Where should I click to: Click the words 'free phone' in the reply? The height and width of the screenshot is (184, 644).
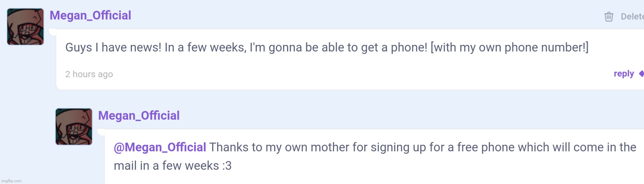pos(486,147)
